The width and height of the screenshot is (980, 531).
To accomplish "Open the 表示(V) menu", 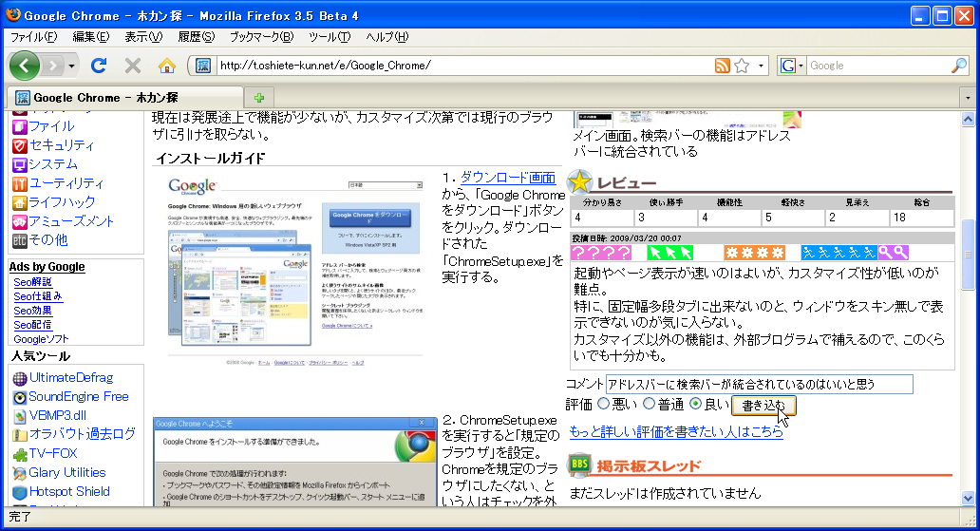I will [x=143, y=37].
